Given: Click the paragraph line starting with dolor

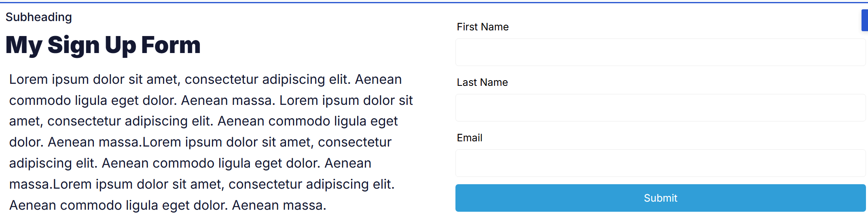Looking at the screenshot, I should [200, 142].
